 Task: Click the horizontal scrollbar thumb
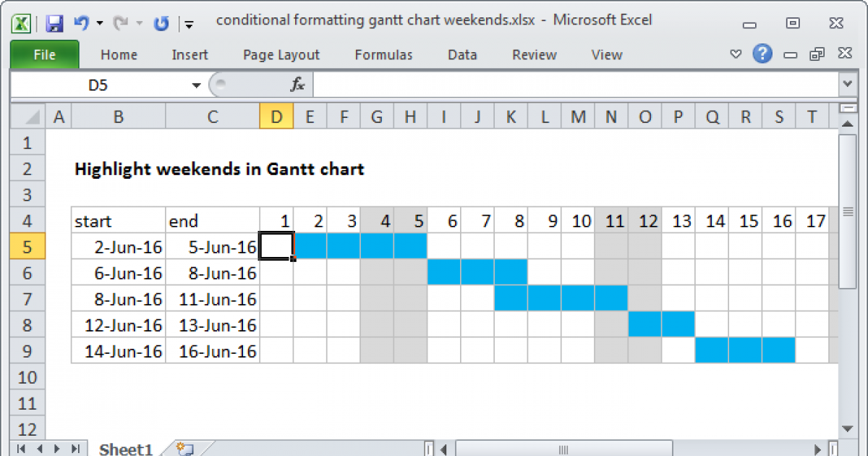pos(564,449)
